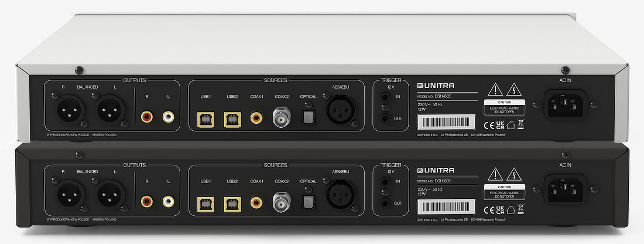The height and width of the screenshot is (244, 644).
Task: Select the COAX2 BNC connector on black unit
Action: tap(282, 202)
